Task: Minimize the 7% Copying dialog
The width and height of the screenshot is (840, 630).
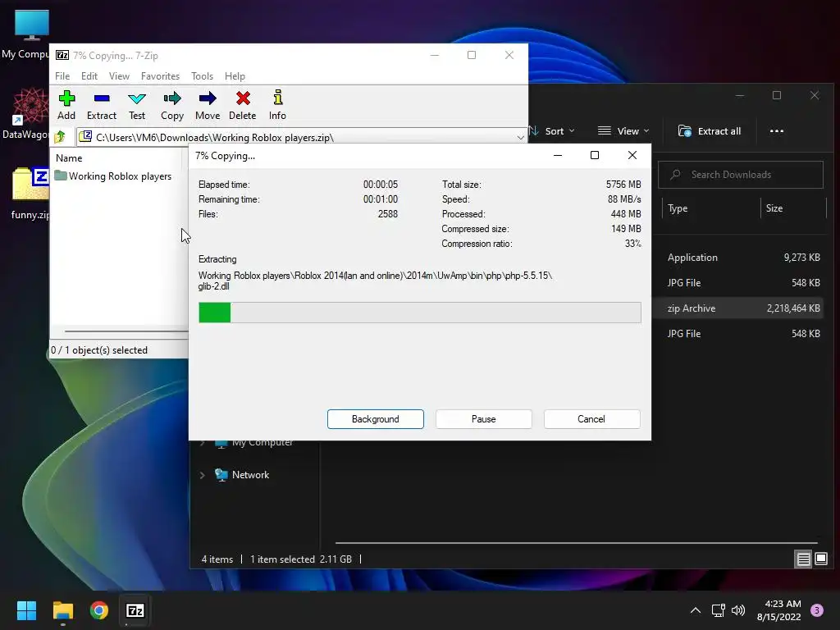Action: (x=558, y=155)
